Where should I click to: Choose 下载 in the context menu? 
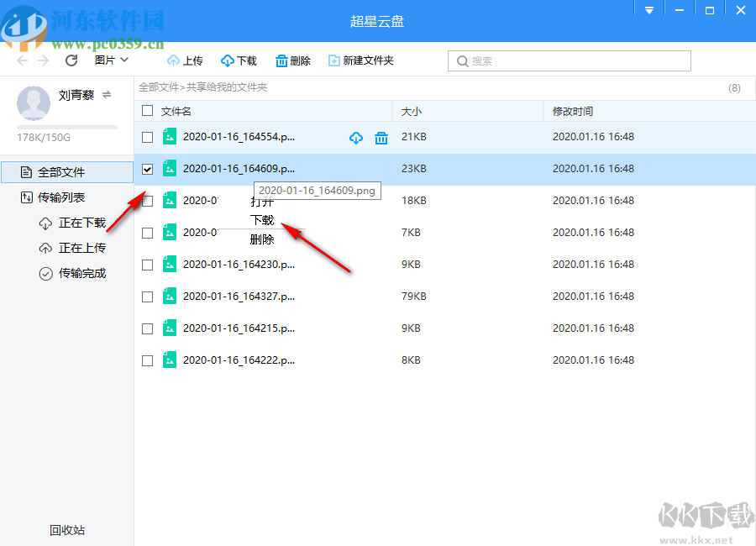262,220
